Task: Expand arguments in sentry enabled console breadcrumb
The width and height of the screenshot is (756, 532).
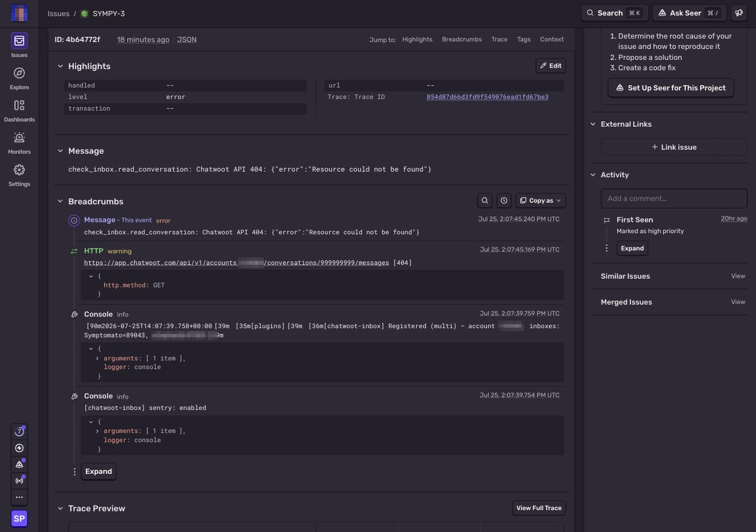Action: click(97, 431)
